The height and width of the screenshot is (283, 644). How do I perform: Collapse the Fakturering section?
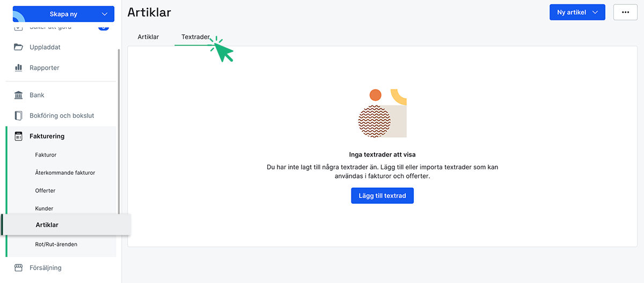(x=47, y=136)
